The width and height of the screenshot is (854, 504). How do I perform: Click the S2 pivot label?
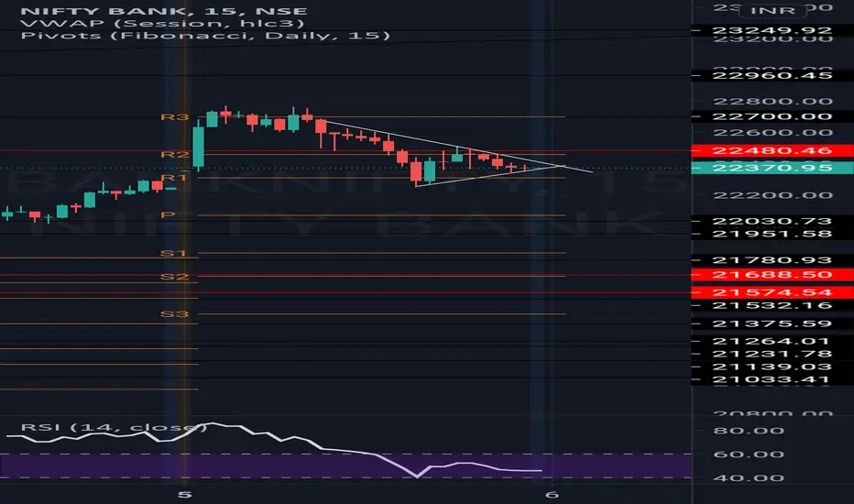click(x=175, y=277)
